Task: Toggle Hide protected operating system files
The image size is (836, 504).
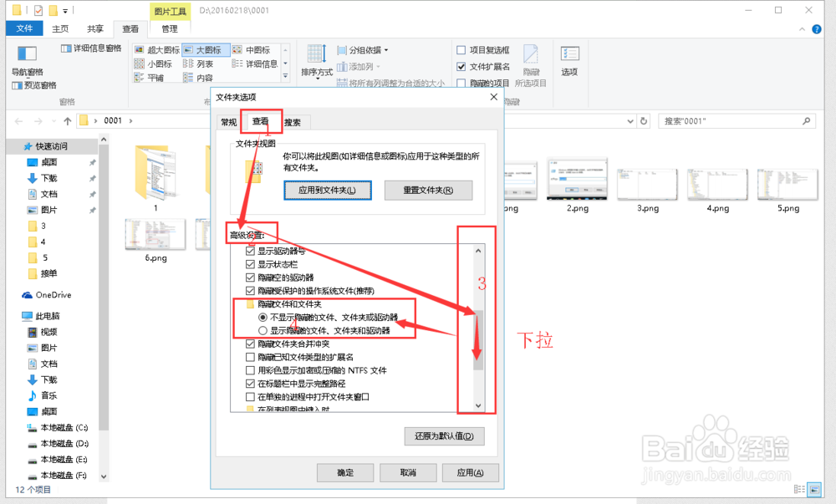Action: (x=250, y=291)
